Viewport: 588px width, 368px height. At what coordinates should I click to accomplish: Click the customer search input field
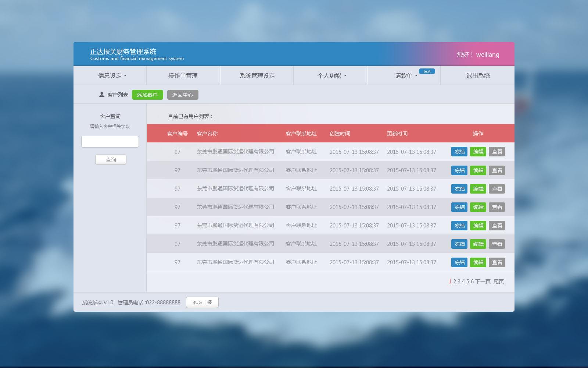110,142
